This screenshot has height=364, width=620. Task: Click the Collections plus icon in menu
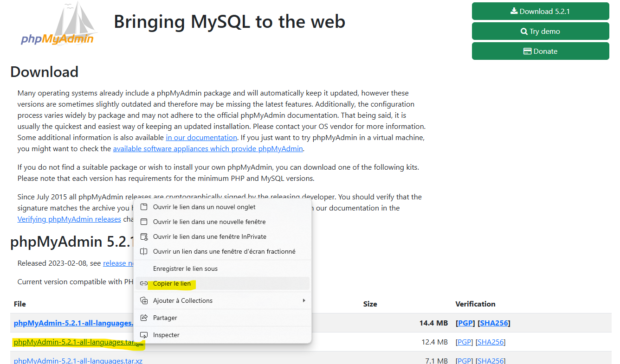click(144, 300)
